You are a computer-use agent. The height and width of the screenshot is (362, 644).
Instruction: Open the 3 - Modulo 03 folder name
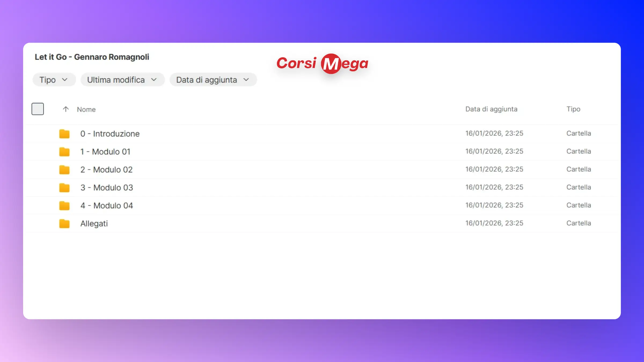pos(107,187)
